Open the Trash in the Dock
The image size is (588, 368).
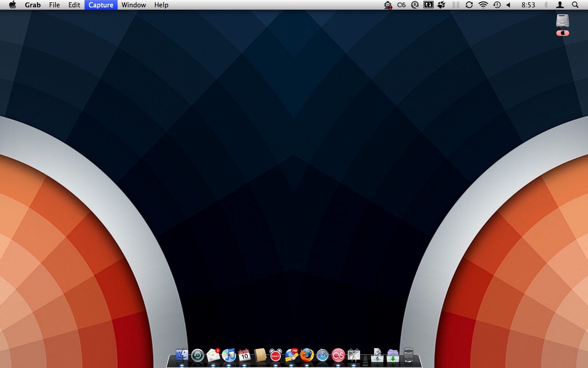pos(408,355)
